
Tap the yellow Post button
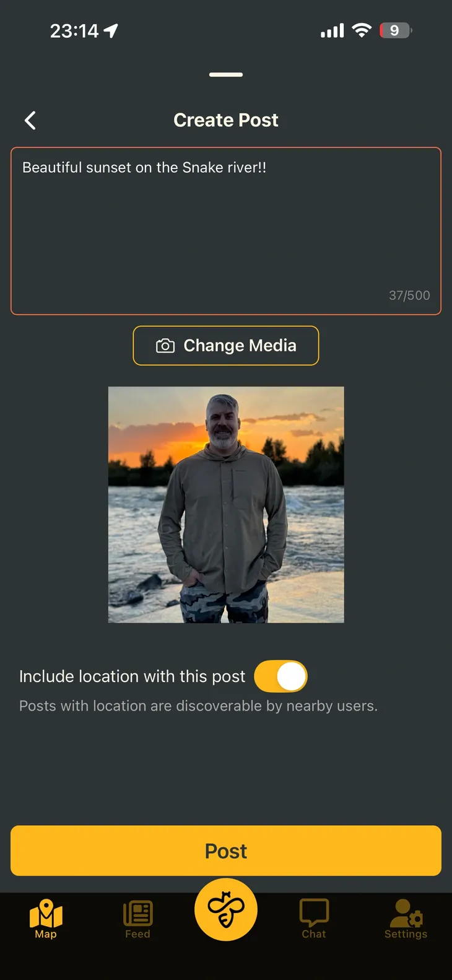226,851
